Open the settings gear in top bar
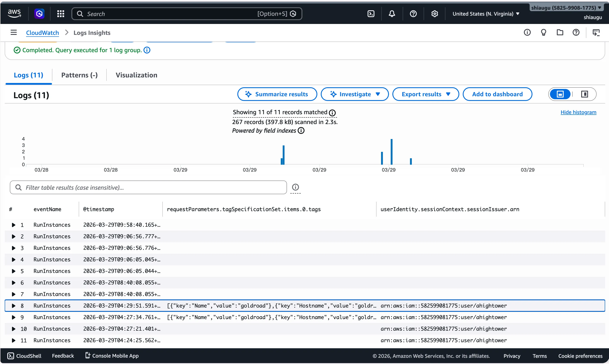This screenshot has width=609, height=364. coord(435,14)
